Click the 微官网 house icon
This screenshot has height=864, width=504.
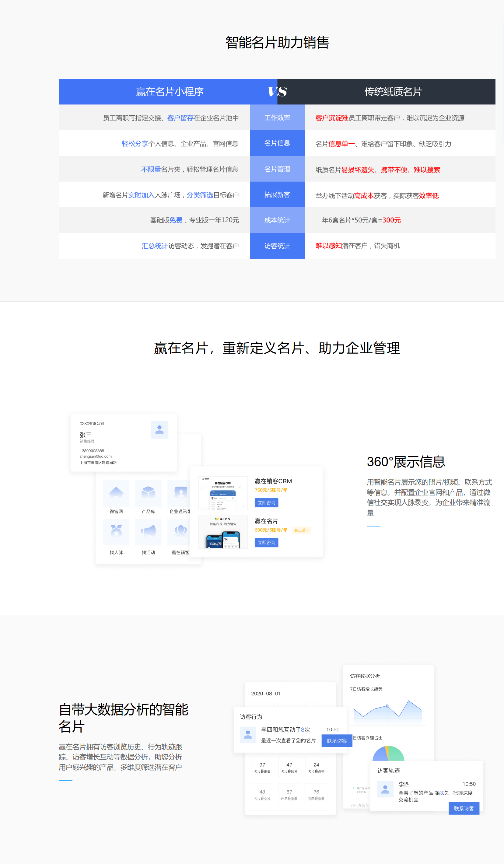[x=116, y=493]
